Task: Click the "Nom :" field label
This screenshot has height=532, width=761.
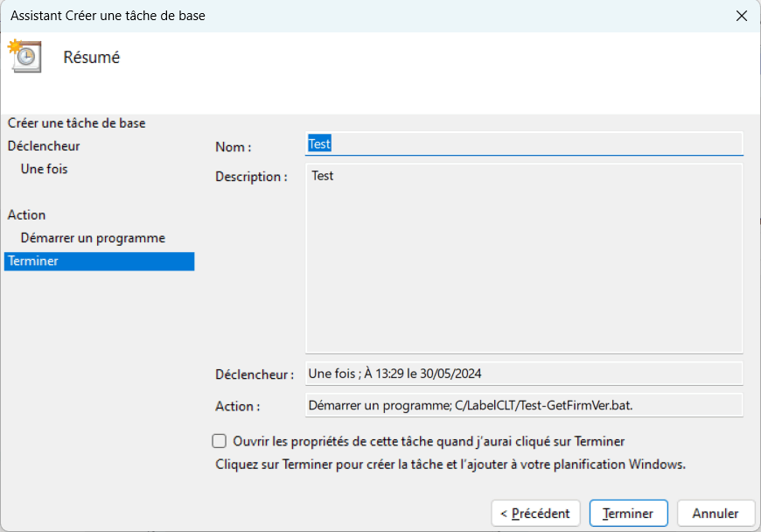Action: (234, 147)
